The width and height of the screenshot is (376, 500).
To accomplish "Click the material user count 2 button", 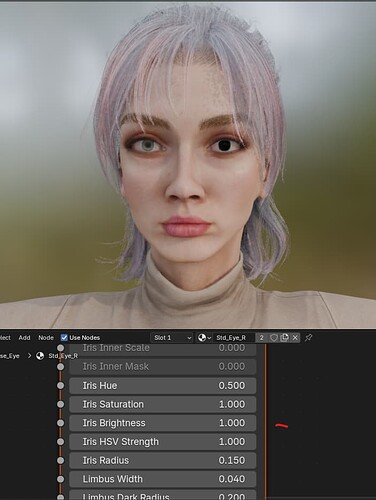I will (x=262, y=338).
